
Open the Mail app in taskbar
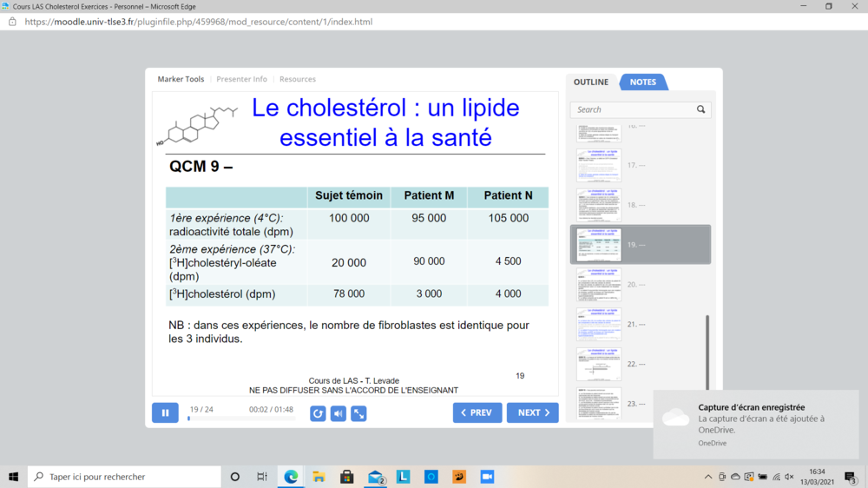click(375, 477)
